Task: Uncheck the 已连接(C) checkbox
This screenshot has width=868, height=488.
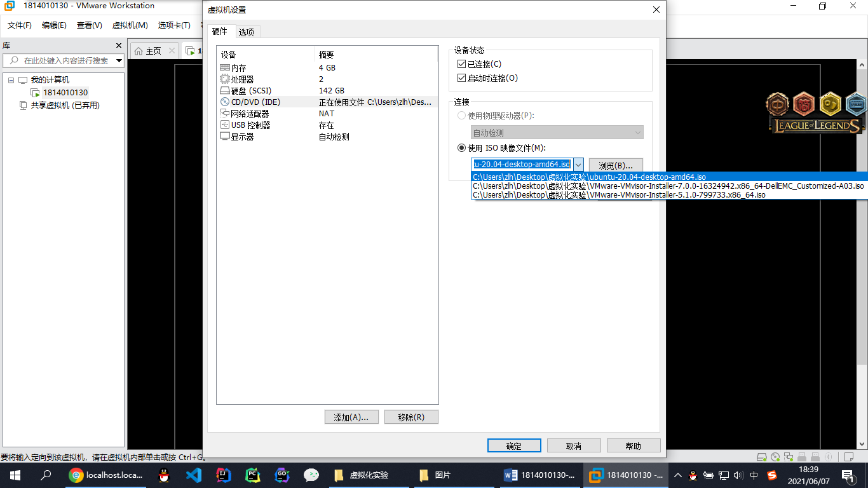Action: coord(462,64)
